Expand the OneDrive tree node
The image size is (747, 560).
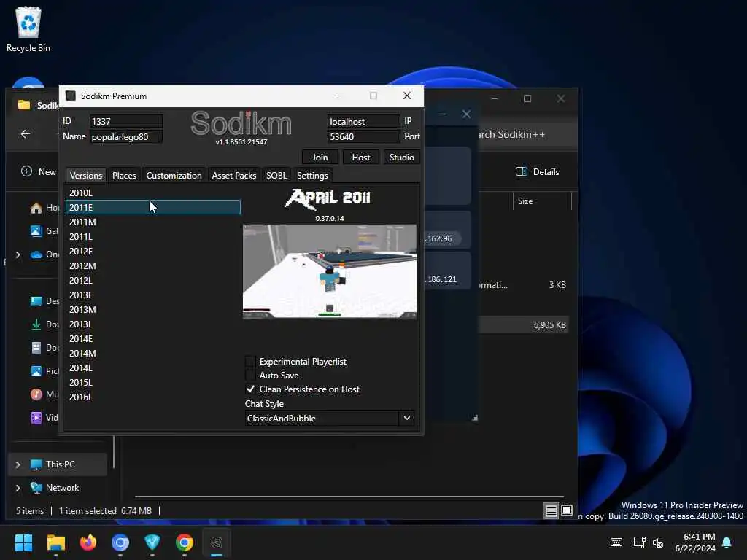18,254
